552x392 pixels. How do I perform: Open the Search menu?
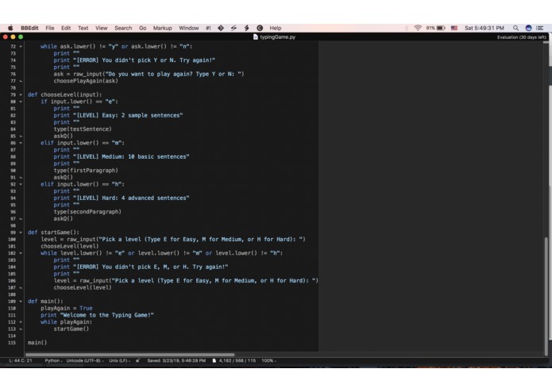pyautogui.click(x=123, y=28)
